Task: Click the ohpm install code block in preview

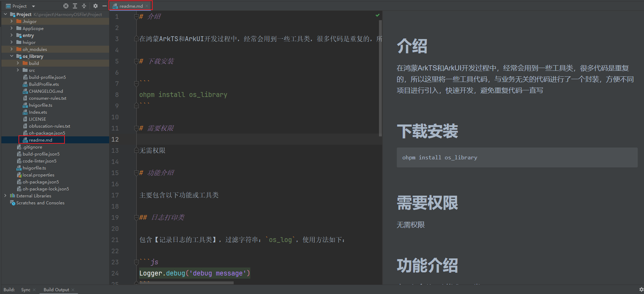Action: (x=517, y=157)
